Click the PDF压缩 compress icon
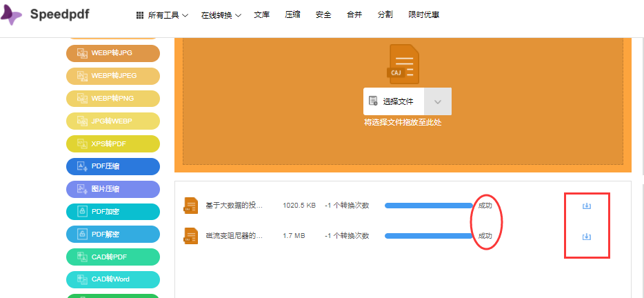644x298 pixels. [x=83, y=166]
